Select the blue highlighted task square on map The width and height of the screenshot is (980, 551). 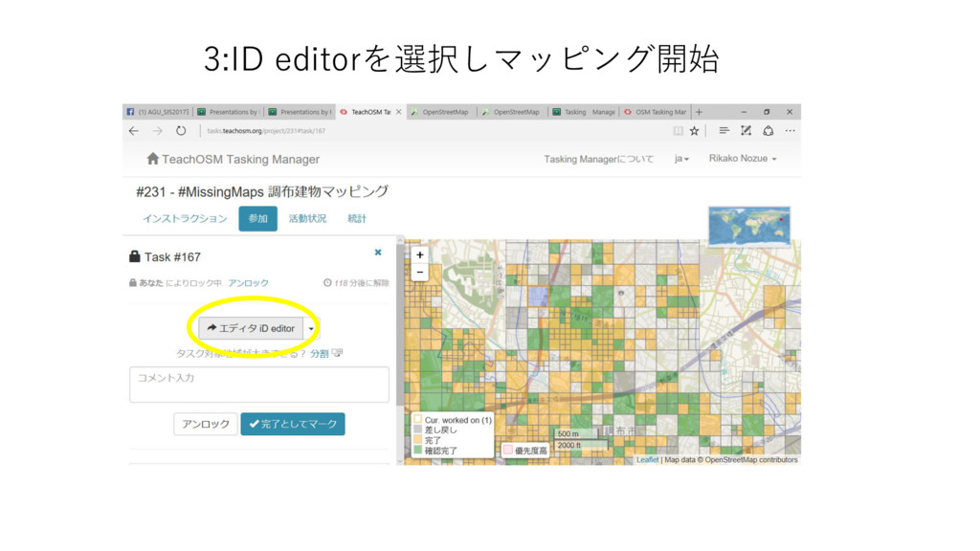[539, 296]
